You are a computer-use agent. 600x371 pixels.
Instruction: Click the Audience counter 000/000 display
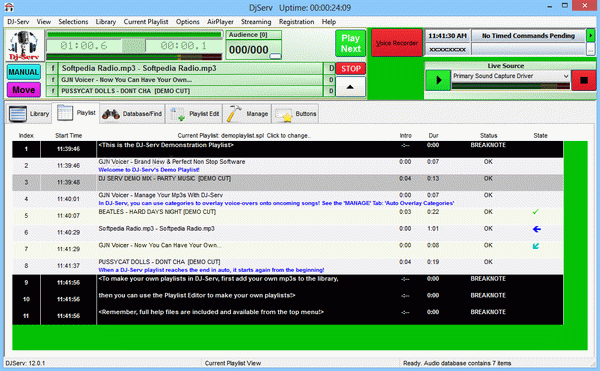[248, 50]
